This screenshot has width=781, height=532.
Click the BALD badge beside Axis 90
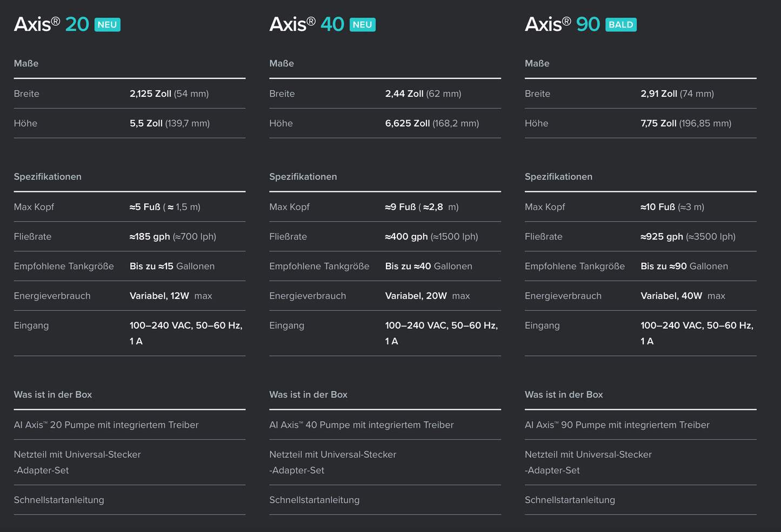click(x=620, y=25)
